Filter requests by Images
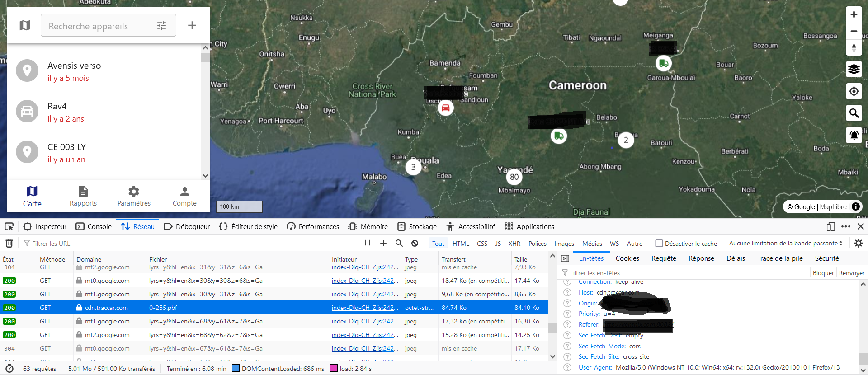The image size is (868, 375). click(x=564, y=244)
